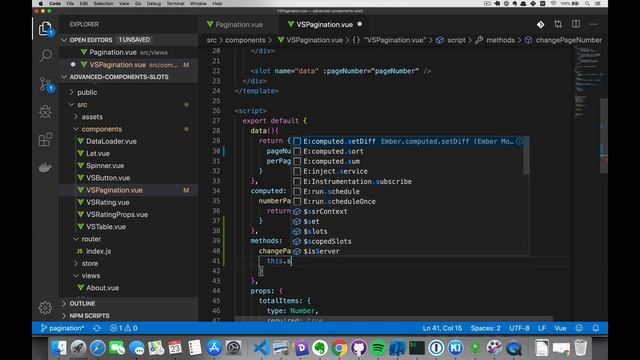
Task: Open the Docker view icon
Action: [45, 167]
